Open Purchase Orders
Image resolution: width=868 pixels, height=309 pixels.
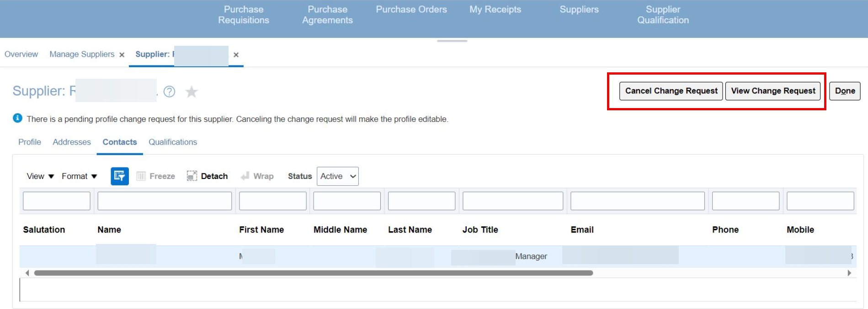pos(411,9)
